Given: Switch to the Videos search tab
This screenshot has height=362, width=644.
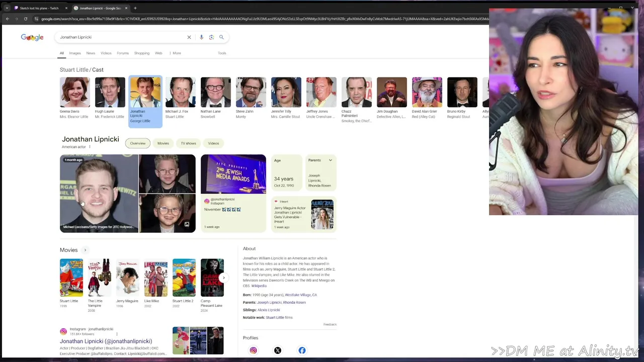Looking at the screenshot, I should pos(106,53).
